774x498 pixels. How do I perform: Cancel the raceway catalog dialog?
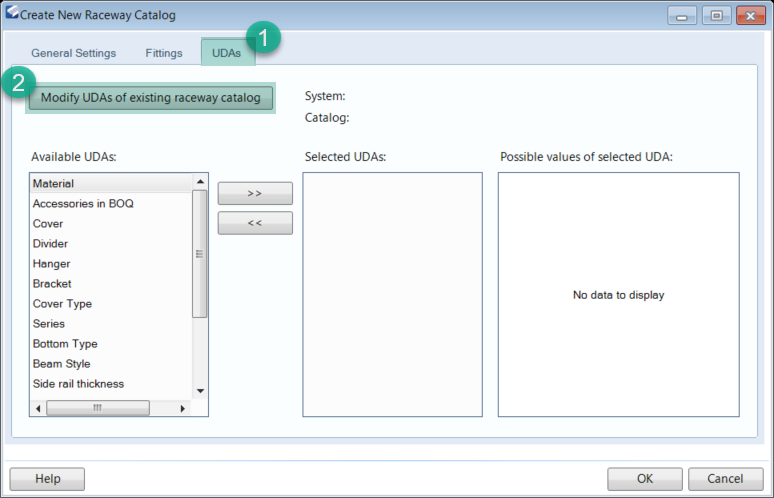point(725,479)
